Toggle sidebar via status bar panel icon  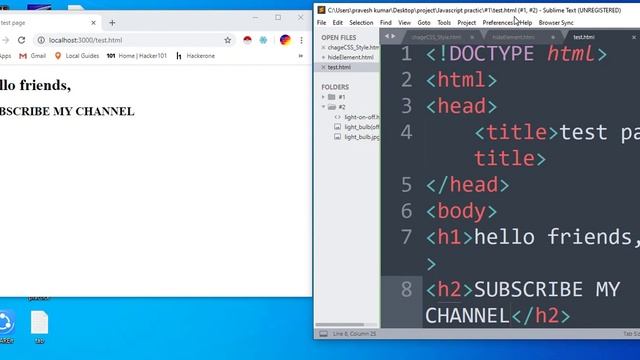tap(323, 334)
